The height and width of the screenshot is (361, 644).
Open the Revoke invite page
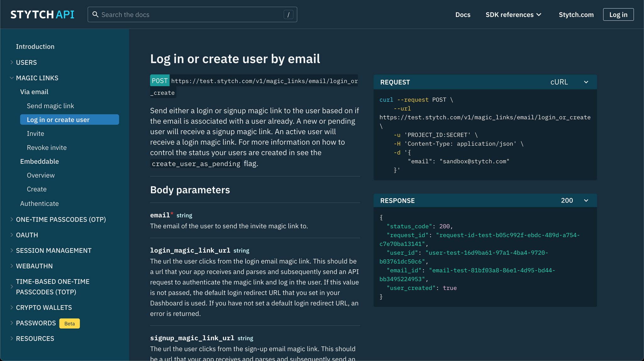pos(47,147)
